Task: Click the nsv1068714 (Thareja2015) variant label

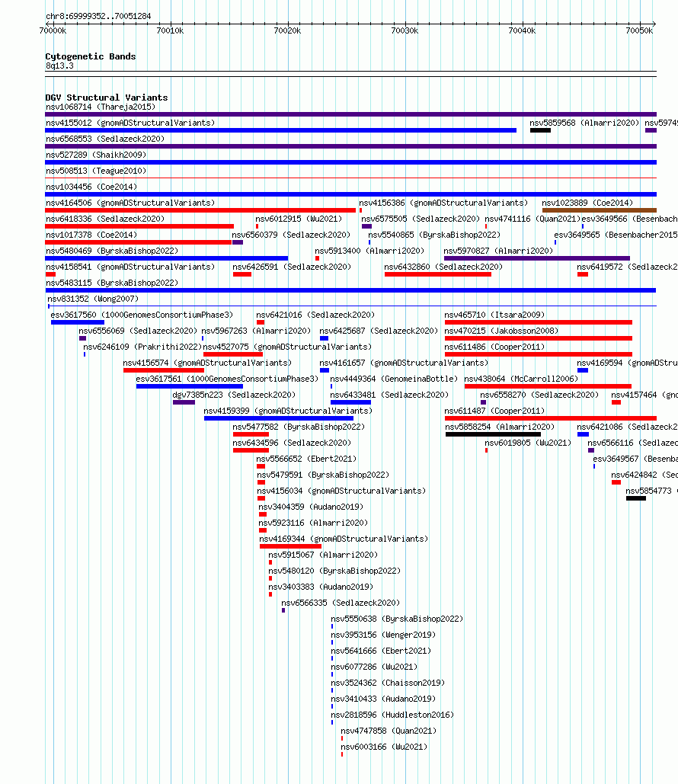Action: [x=101, y=107]
